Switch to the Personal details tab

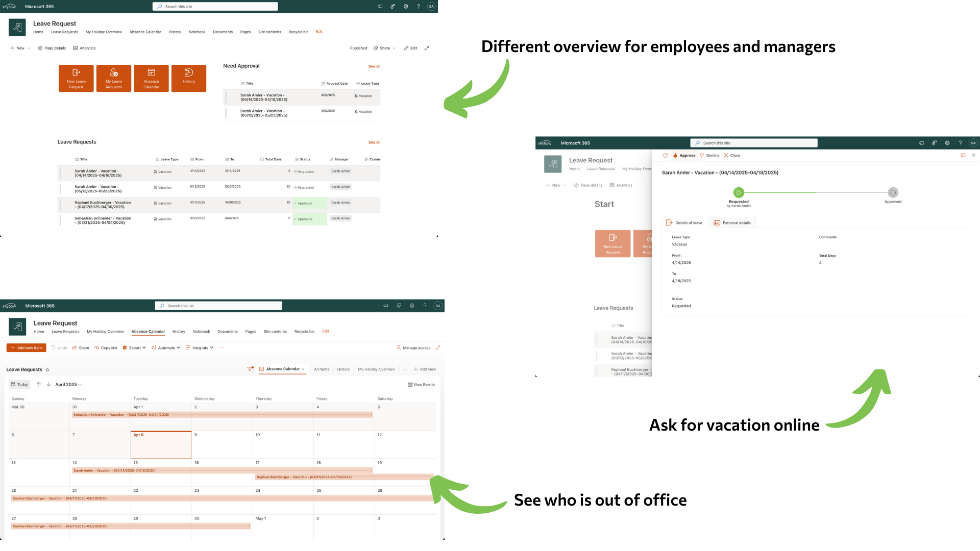(732, 223)
